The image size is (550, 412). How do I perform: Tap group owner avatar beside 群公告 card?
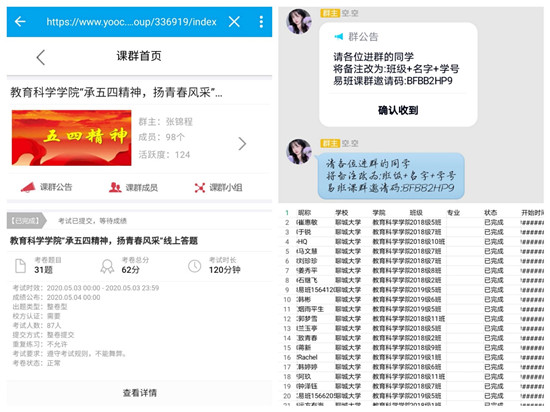(x=299, y=22)
